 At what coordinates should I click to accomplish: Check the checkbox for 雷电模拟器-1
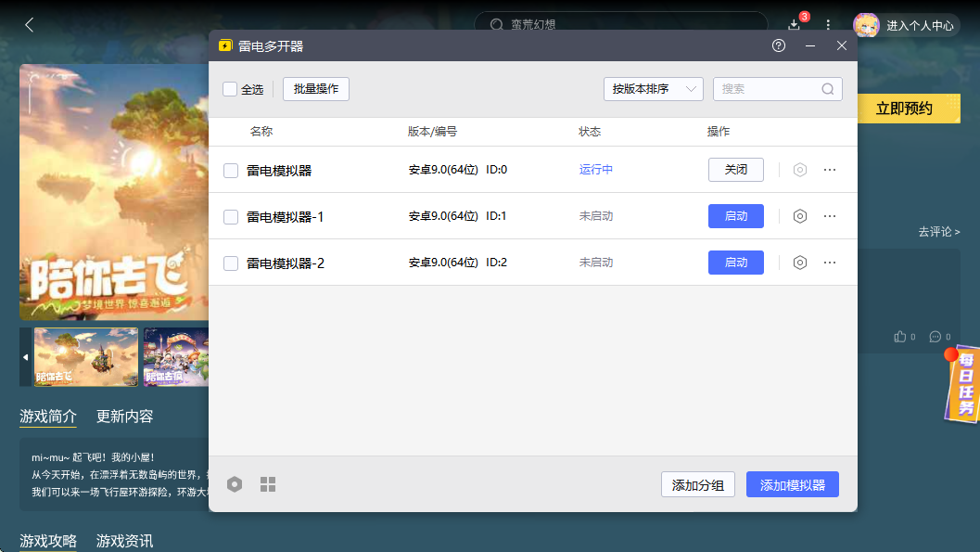click(x=231, y=215)
